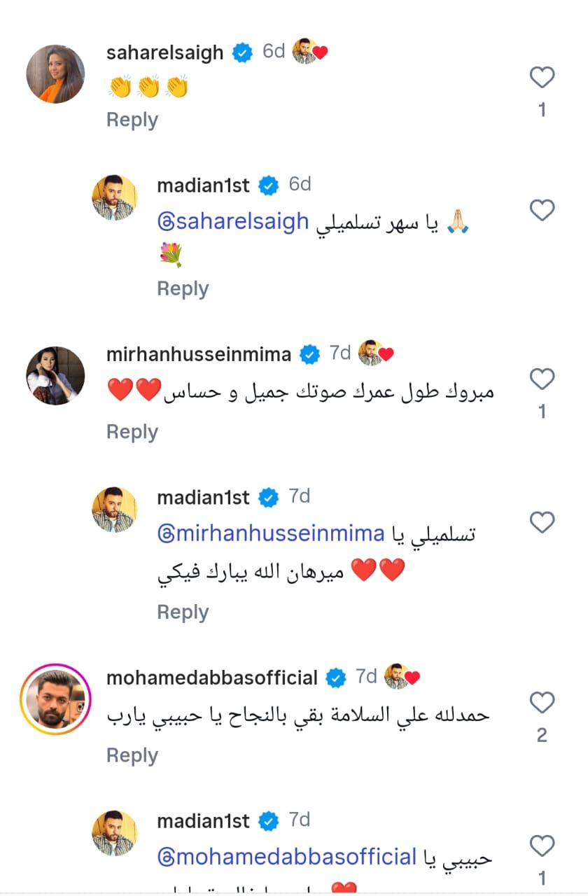The image size is (588, 896).
Task: Like saharelsaigh's clapping emoji comment
Action: tap(542, 77)
